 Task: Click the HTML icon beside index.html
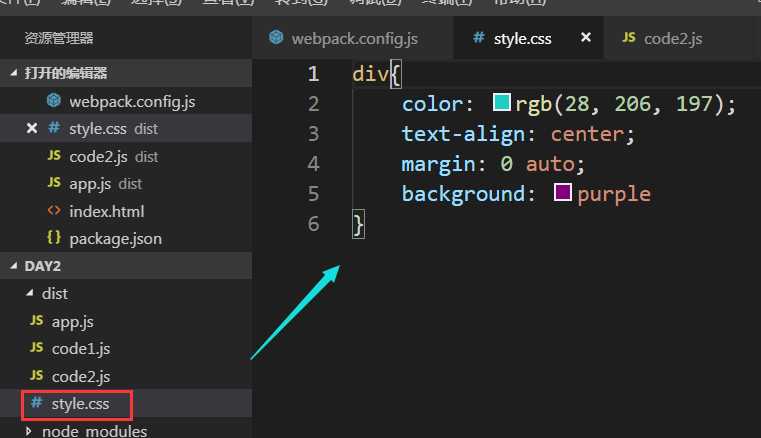click(53, 211)
